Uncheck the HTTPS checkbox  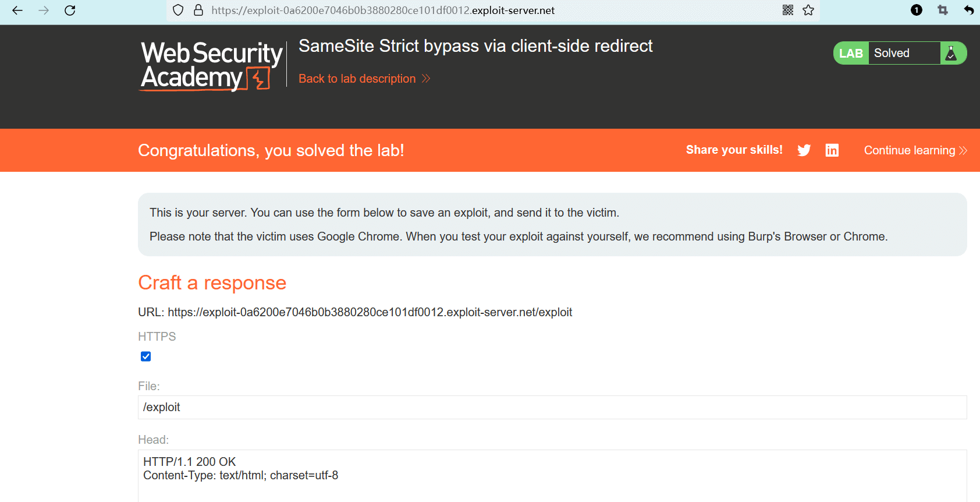[146, 356]
